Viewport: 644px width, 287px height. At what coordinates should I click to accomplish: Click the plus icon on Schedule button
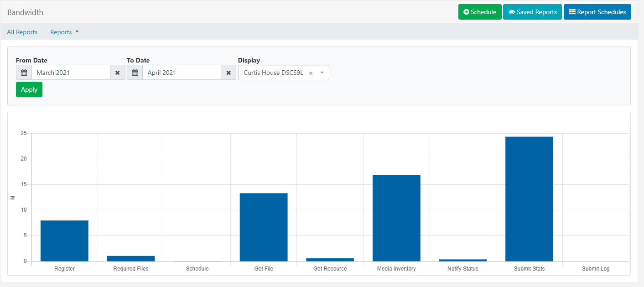point(467,11)
